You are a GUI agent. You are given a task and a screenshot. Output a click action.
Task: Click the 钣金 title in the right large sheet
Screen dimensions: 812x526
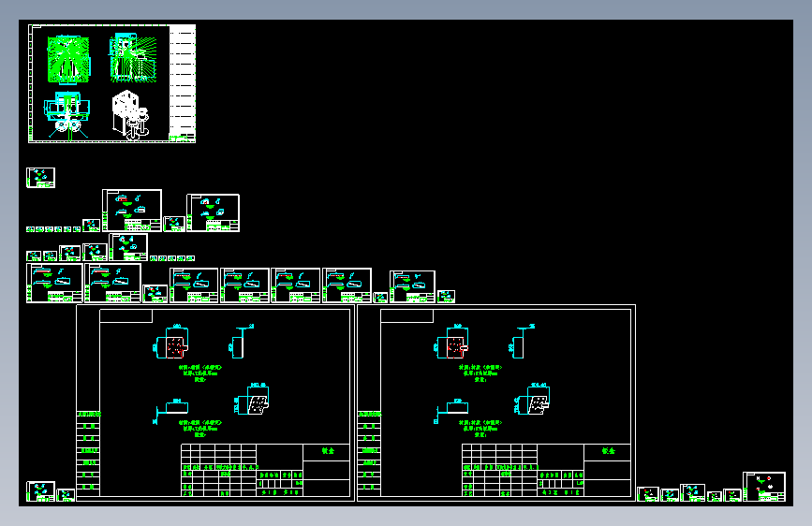tap(609, 451)
